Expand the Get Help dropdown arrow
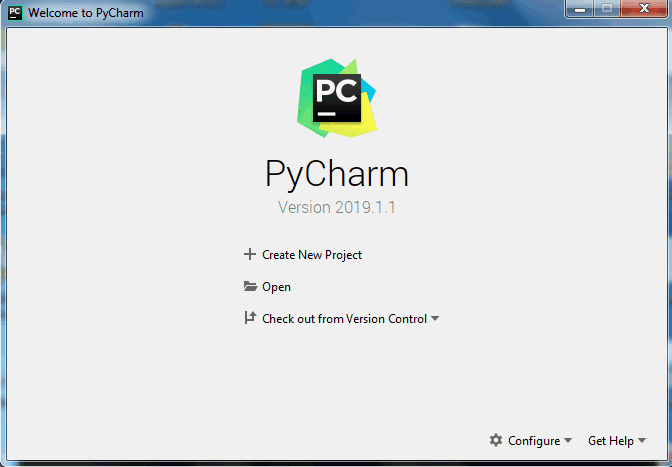The height and width of the screenshot is (467, 672). click(642, 440)
